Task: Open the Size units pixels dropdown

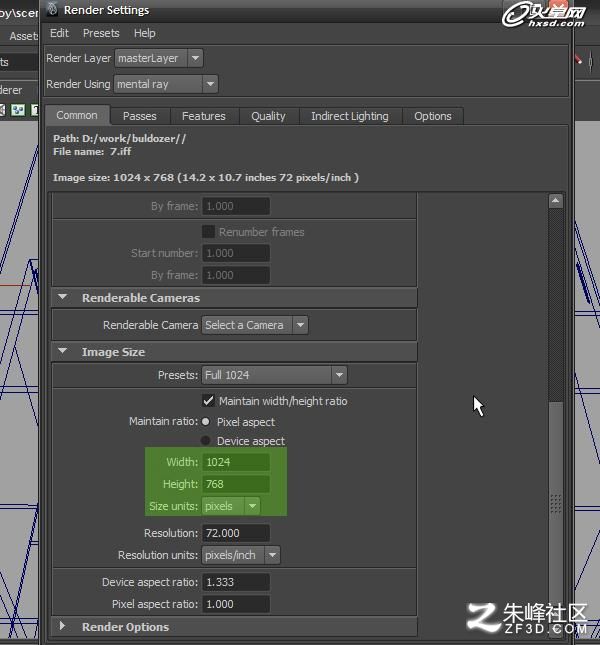Action: click(x=231, y=506)
